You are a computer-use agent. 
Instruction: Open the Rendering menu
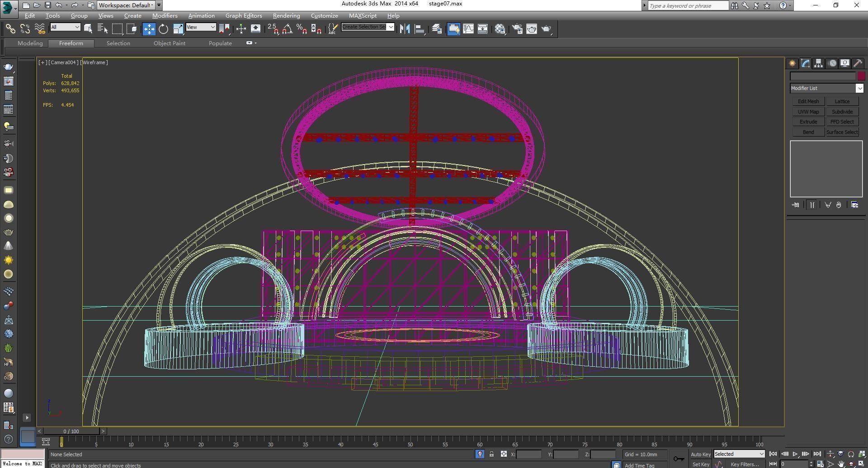(x=286, y=15)
